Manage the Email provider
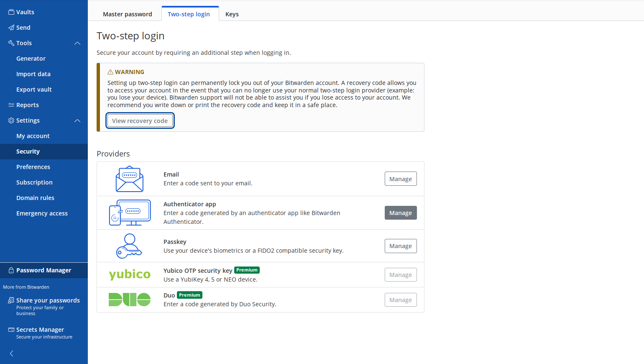 [401, 179]
